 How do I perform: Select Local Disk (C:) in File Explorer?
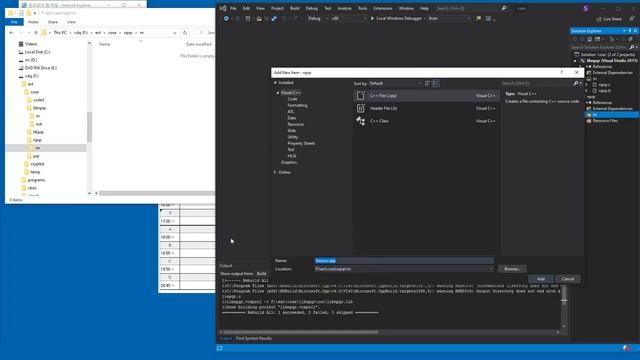pyautogui.click(x=38, y=52)
